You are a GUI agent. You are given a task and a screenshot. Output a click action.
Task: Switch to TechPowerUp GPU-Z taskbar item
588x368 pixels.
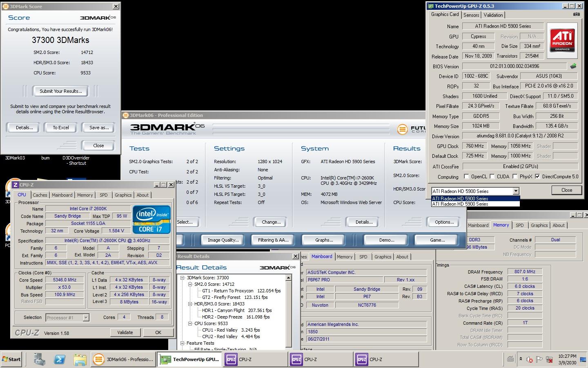click(x=190, y=359)
